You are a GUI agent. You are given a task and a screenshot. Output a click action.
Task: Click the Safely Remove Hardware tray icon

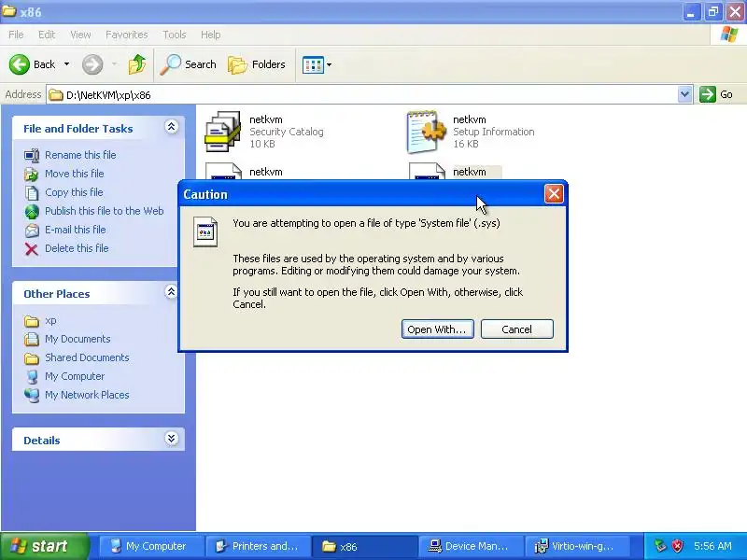pos(660,546)
